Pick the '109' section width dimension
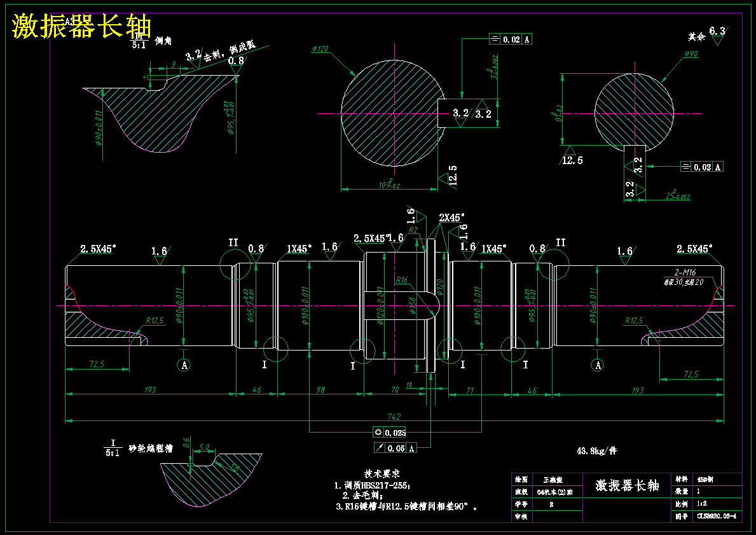 389,184
